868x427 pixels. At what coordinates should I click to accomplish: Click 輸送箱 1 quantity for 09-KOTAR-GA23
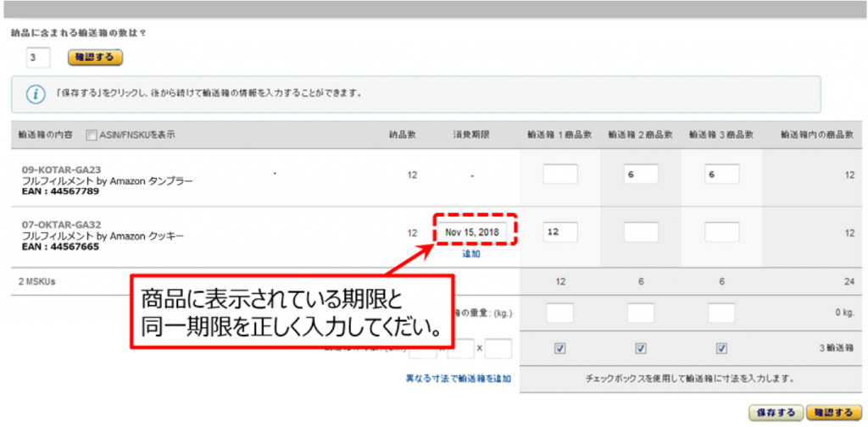[x=559, y=174]
